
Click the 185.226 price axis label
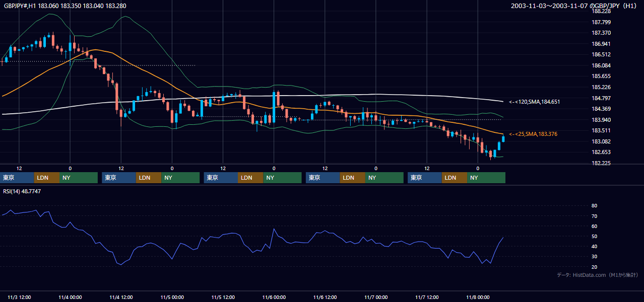pyautogui.click(x=601, y=87)
